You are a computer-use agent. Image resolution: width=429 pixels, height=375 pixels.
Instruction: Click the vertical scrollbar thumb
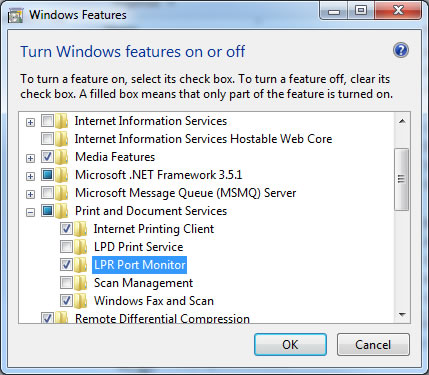pos(401,179)
